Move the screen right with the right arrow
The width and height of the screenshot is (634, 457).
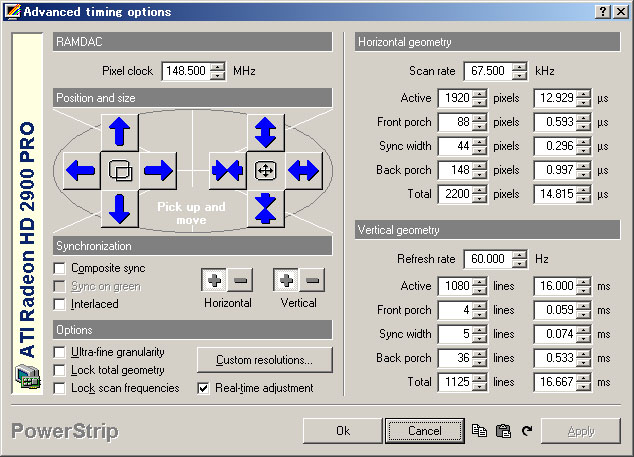click(x=158, y=170)
